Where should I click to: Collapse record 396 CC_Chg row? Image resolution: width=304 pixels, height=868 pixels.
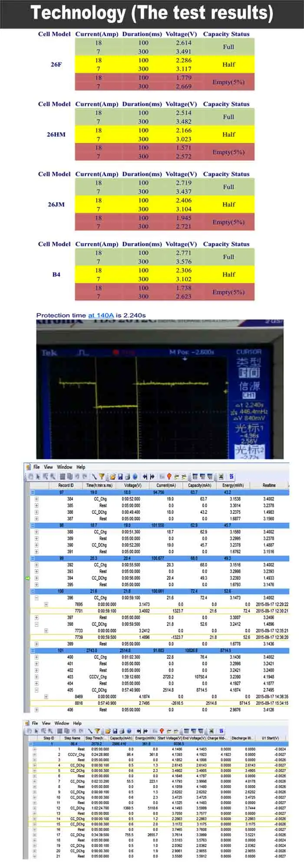pyautogui.click(x=36, y=598)
